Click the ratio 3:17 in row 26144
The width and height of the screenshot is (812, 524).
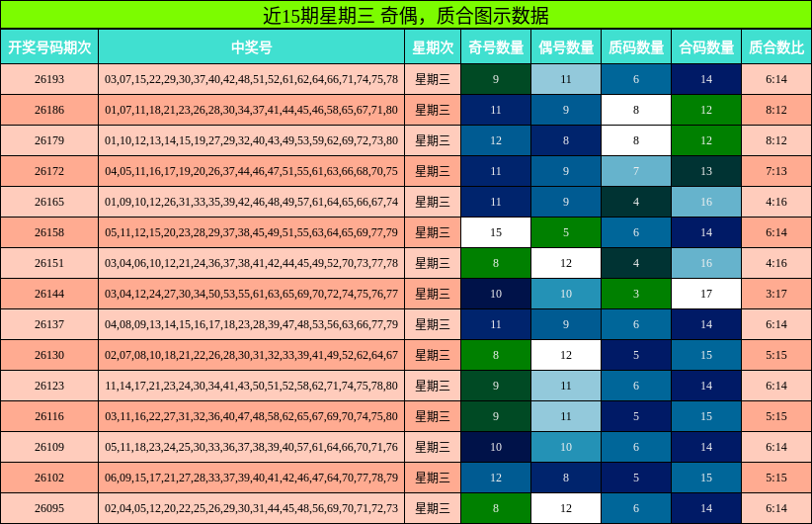(776, 294)
